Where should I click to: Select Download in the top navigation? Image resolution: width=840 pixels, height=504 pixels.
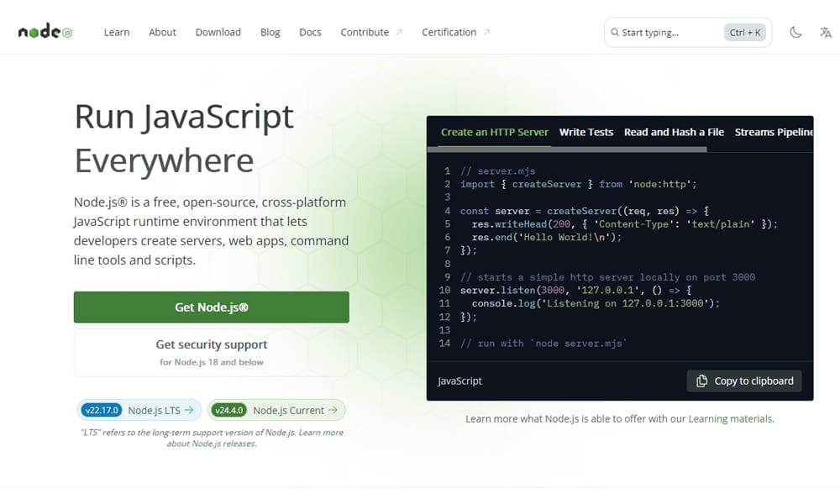pyautogui.click(x=218, y=32)
